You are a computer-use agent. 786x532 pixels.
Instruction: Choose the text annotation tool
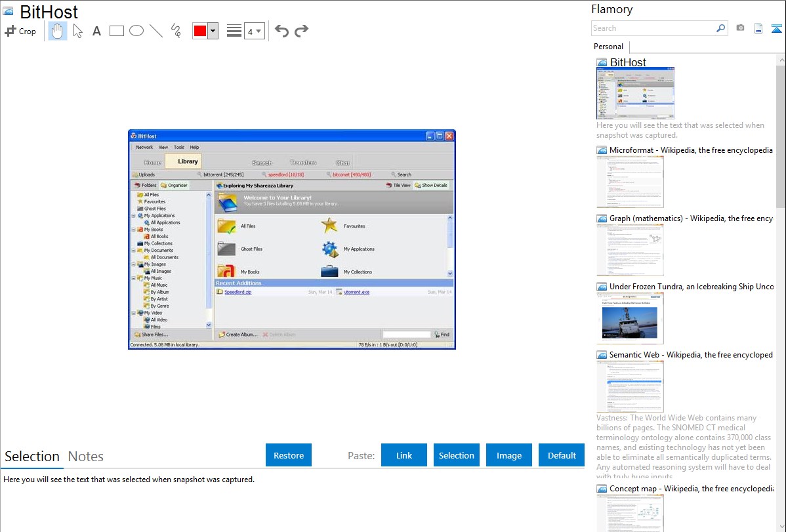[x=96, y=31]
